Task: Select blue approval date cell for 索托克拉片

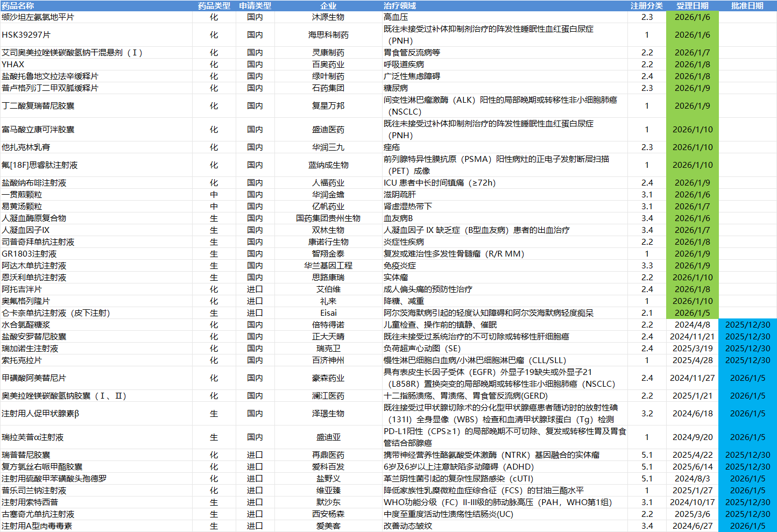Action: 747,360
